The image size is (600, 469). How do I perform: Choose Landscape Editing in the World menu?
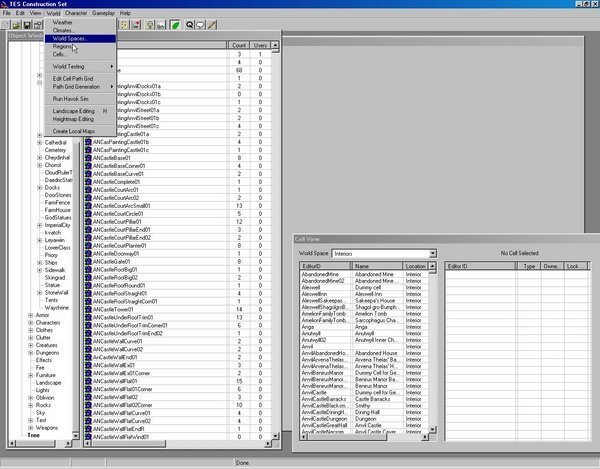(x=80, y=111)
